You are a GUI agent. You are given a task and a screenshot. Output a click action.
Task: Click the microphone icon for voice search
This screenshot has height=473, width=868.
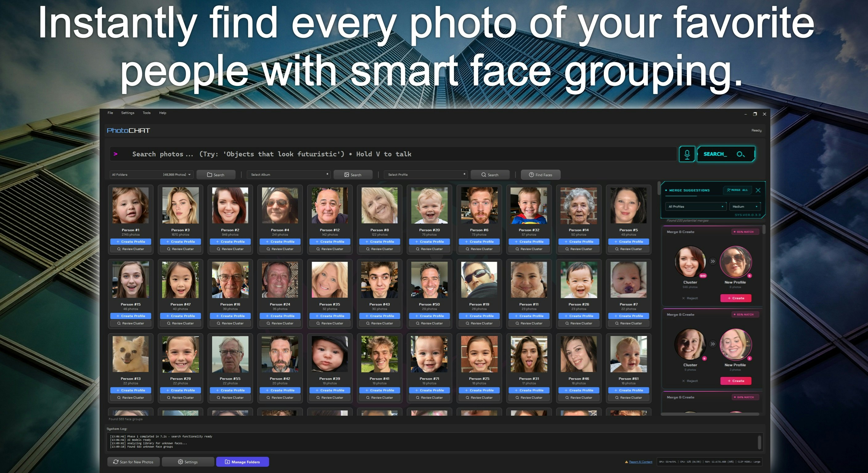point(687,154)
